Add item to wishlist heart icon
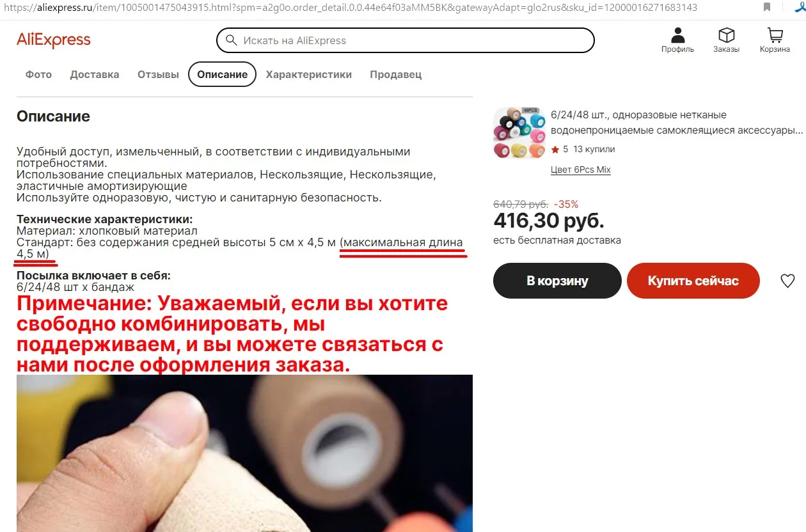 787,281
